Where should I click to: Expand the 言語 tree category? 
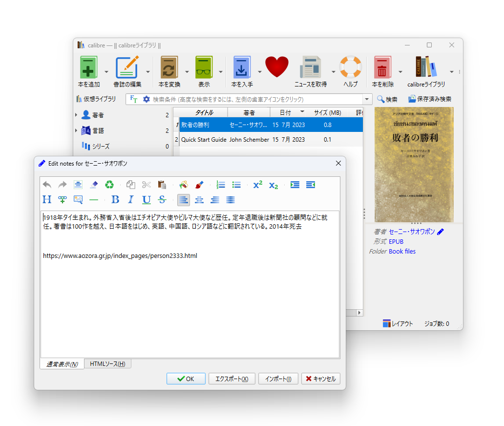click(76, 130)
